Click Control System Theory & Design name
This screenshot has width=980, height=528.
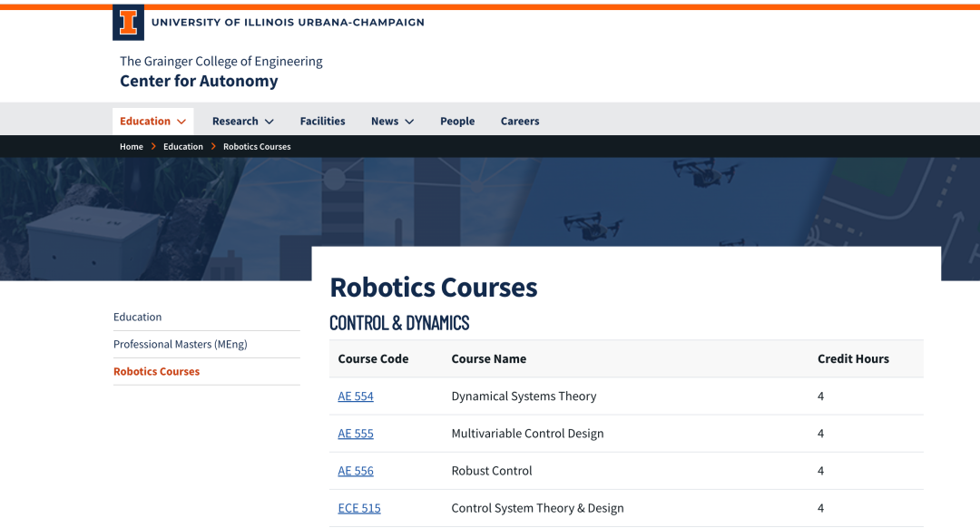[x=537, y=508]
